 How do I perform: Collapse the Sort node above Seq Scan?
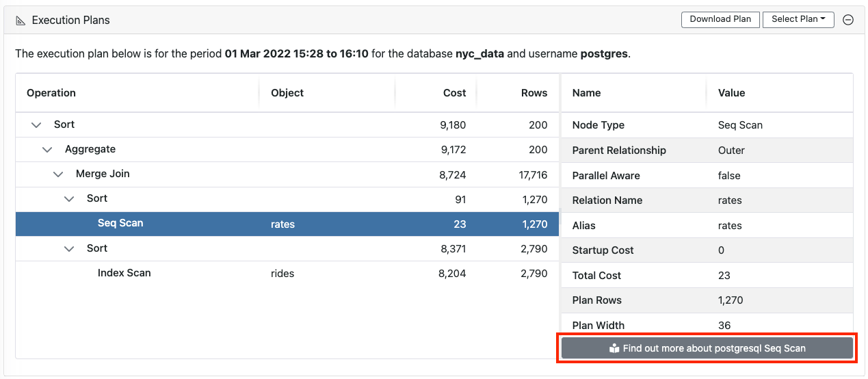click(69, 198)
